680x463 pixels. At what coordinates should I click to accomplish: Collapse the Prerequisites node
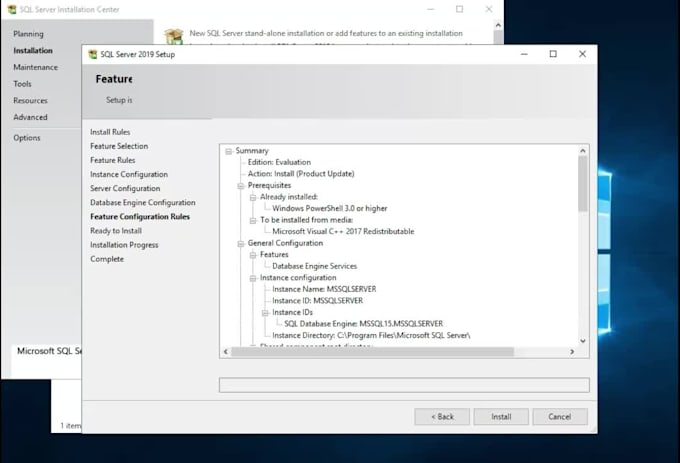[241, 186]
